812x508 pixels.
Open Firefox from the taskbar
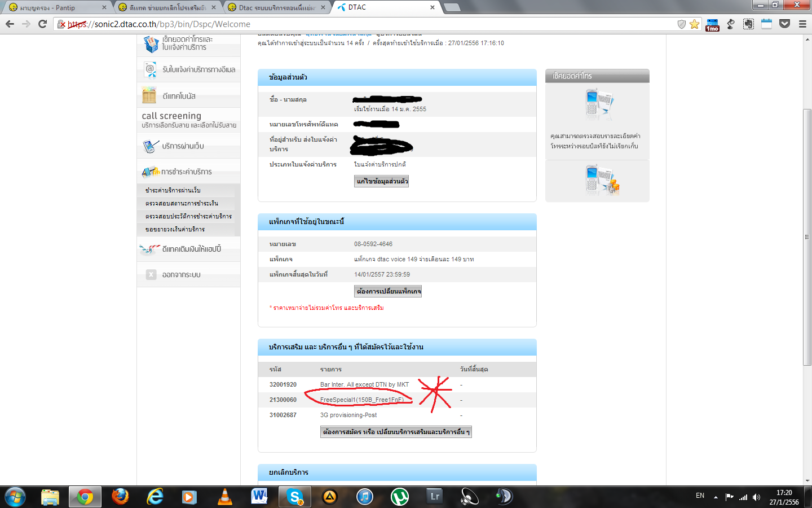coord(120,497)
